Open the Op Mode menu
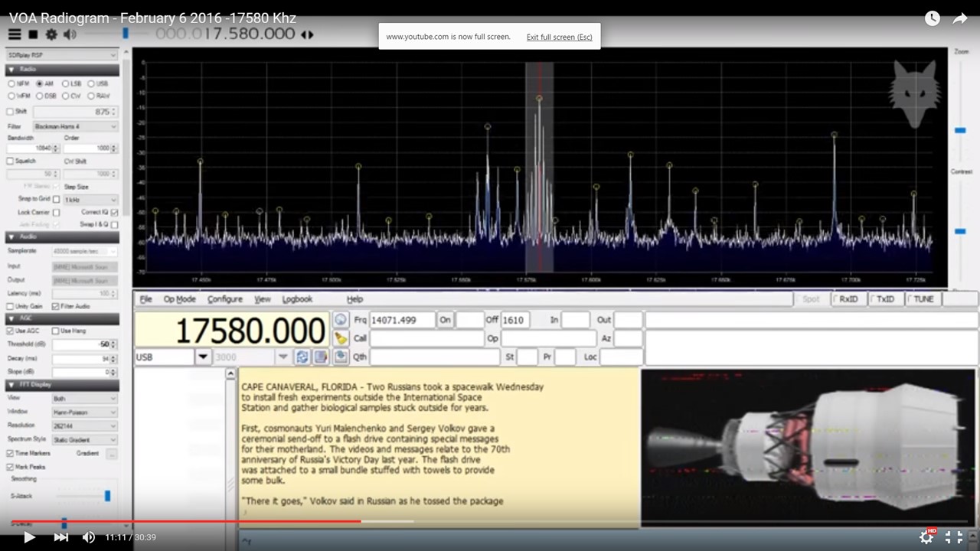This screenshot has height=551, width=980. (x=180, y=299)
